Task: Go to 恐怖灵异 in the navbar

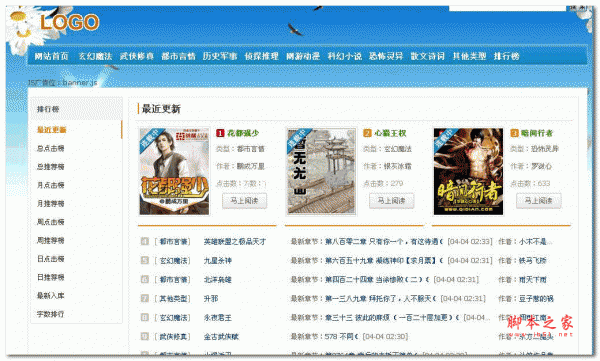Action: tap(386, 56)
